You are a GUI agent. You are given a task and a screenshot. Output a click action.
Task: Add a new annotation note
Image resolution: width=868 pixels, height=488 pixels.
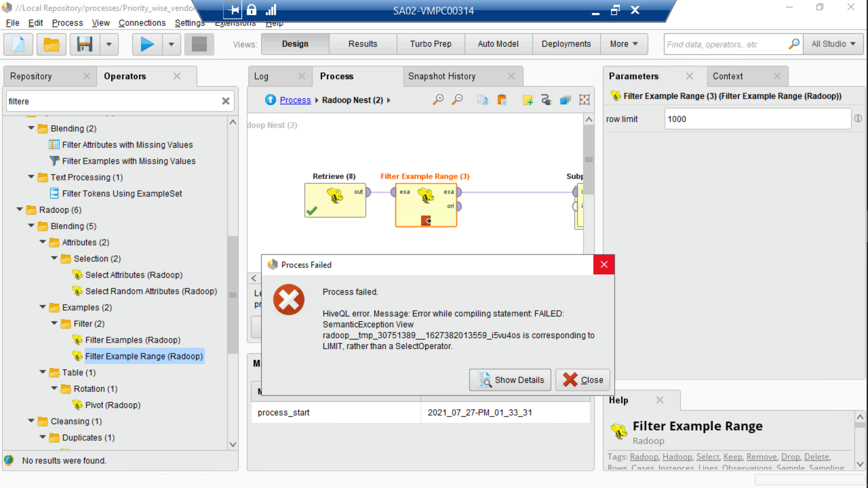click(527, 100)
